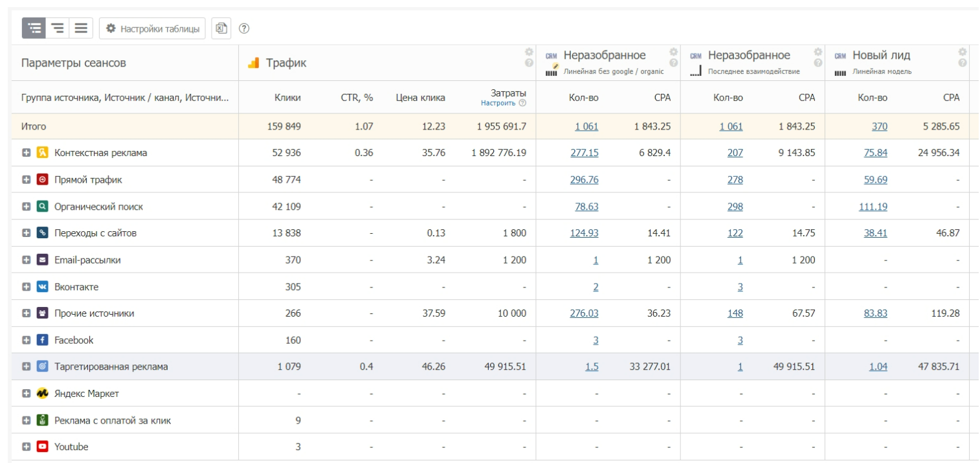The image size is (980, 463).
Task: Expand the Органический поиск row
Action: pyautogui.click(x=27, y=207)
